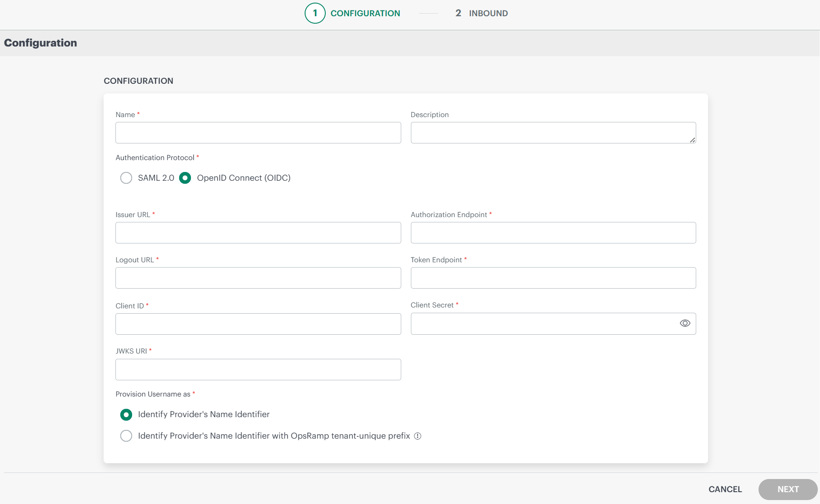Focus the Client ID input
820x504 pixels.
pyautogui.click(x=258, y=324)
